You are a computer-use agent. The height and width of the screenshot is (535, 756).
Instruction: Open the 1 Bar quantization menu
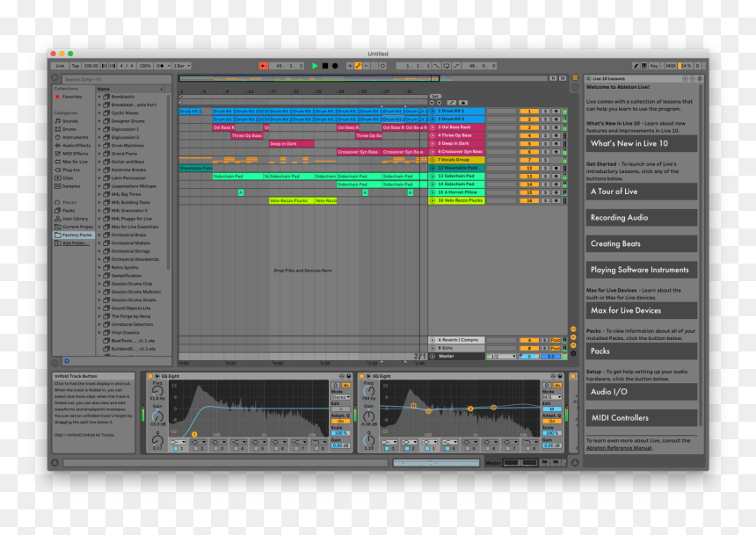click(x=182, y=66)
